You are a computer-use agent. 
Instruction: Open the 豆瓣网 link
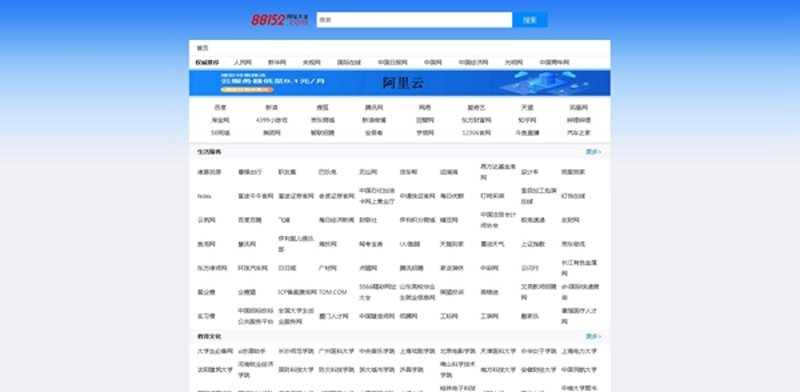425,120
